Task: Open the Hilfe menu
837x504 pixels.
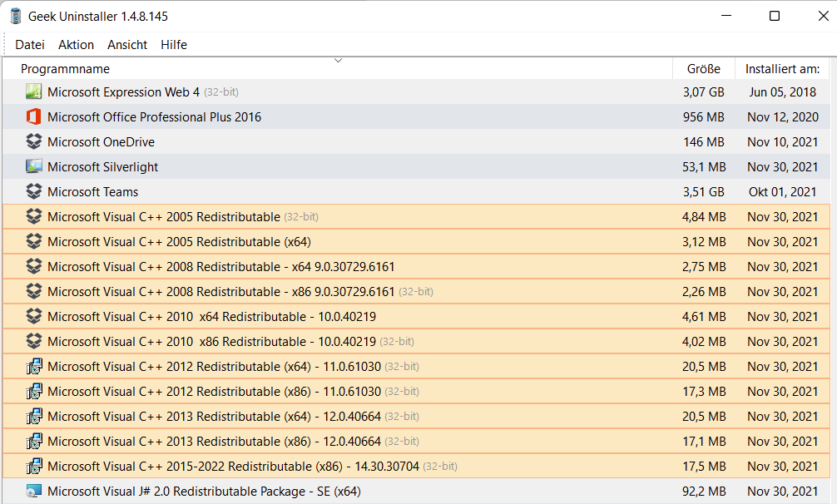Action: 174,45
